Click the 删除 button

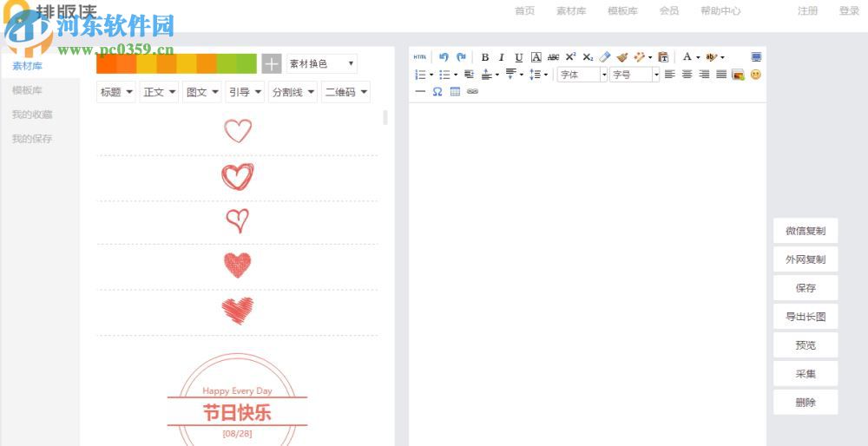[806, 403]
